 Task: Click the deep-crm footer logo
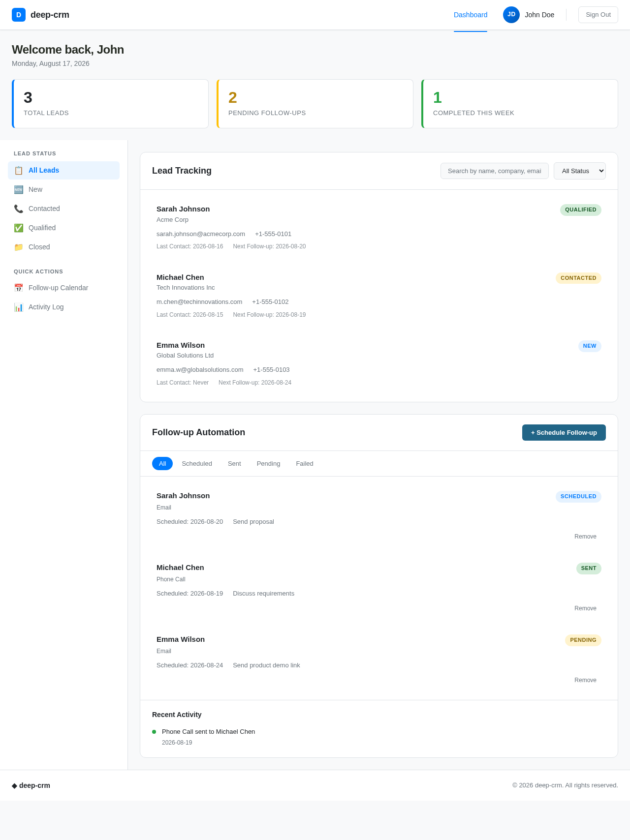(x=31, y=785)
